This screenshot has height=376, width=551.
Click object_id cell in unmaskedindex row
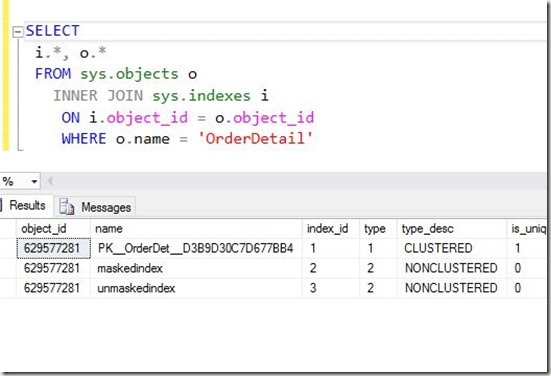(53, 289)
